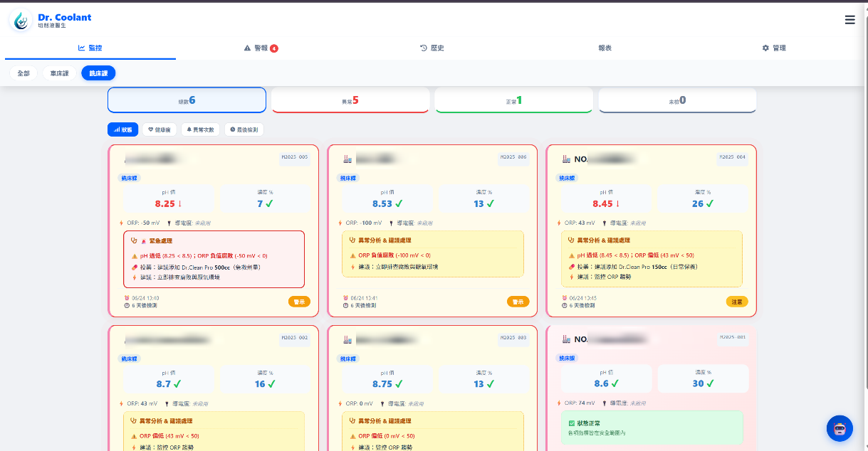The image size is (868, 451).
Task: Click the pH value 8.7
Action: tap(163, 384)
